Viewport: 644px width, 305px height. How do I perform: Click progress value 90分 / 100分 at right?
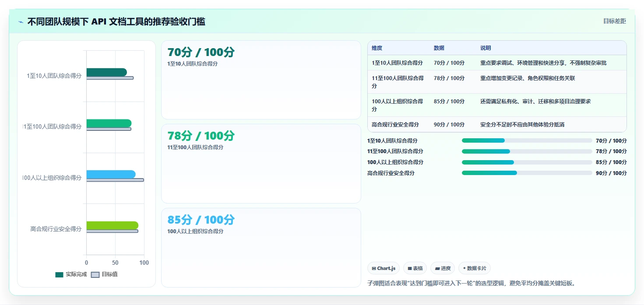click(611, 173)
